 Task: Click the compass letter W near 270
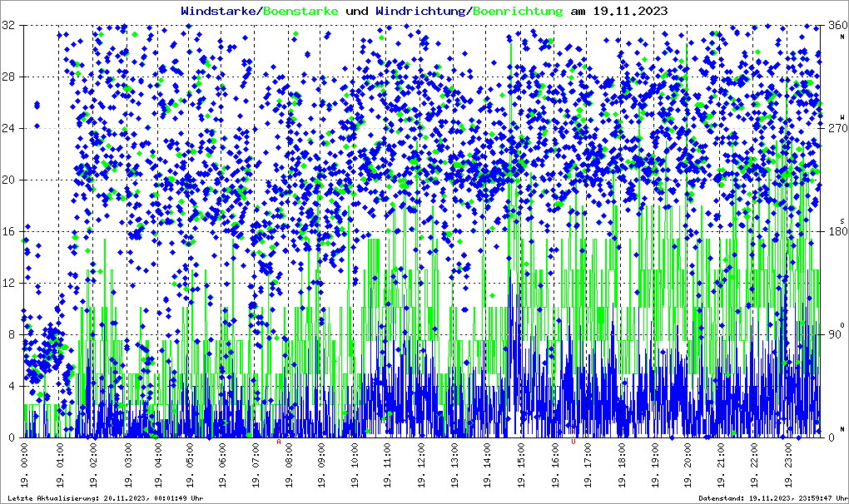point(842,116)
